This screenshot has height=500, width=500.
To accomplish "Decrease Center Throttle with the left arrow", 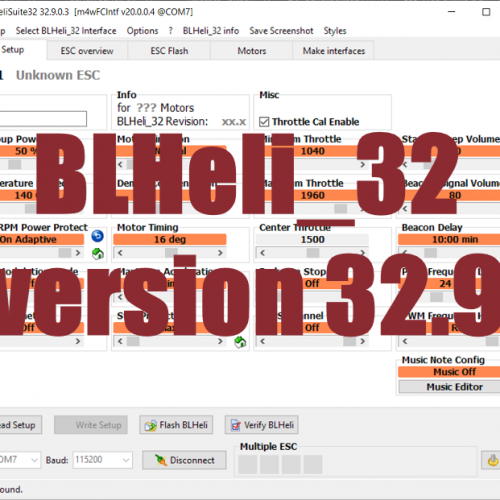I will coord(262,253).
